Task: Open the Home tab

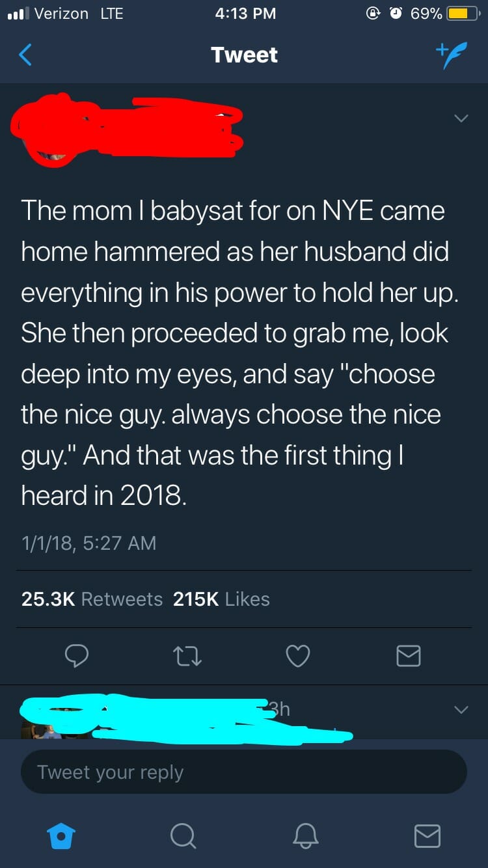Action: (62, 836)
